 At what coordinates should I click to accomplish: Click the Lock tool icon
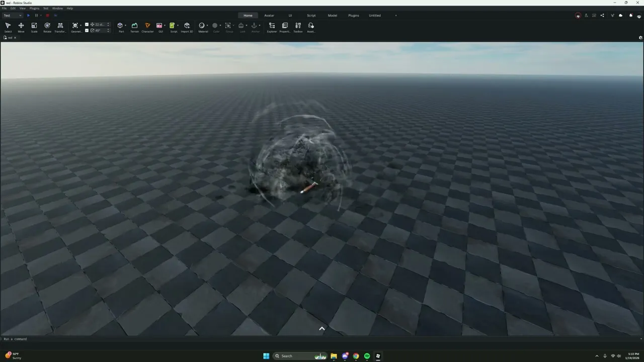point(241,26)
